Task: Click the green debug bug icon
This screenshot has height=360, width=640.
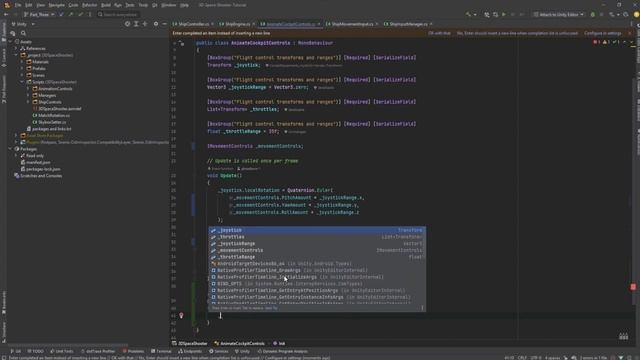Action: point(593,14)
